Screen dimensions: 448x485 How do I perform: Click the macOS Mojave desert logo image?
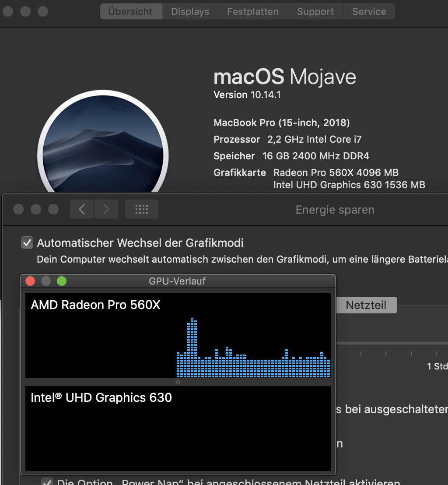click(x=103, y=141)
